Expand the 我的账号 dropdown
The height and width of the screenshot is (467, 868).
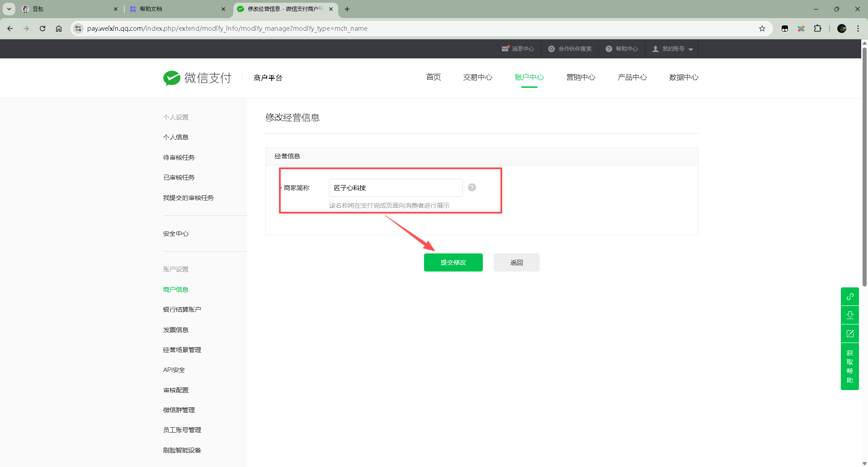673,49
